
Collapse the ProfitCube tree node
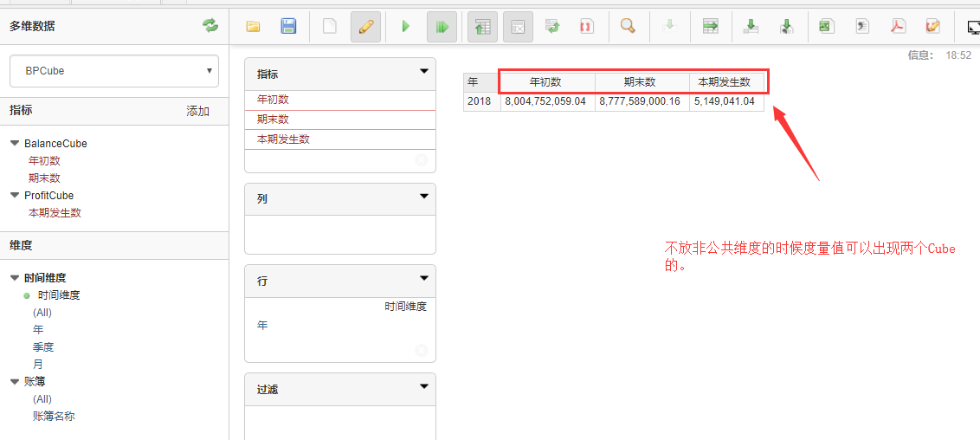(15, 195)
